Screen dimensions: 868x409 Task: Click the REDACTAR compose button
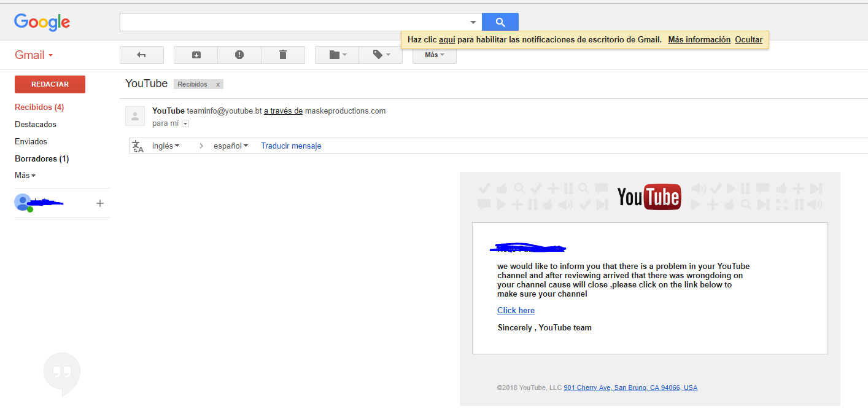pos(50,84)
